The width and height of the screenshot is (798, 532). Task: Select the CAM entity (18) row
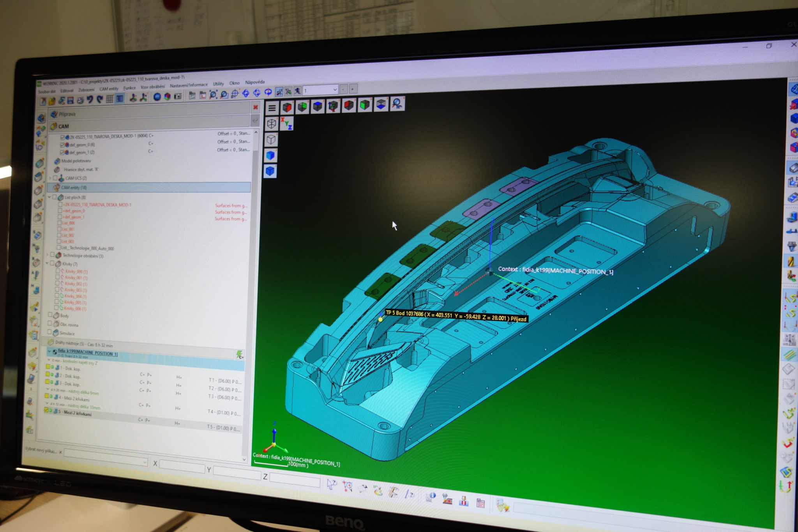point(149,187)
